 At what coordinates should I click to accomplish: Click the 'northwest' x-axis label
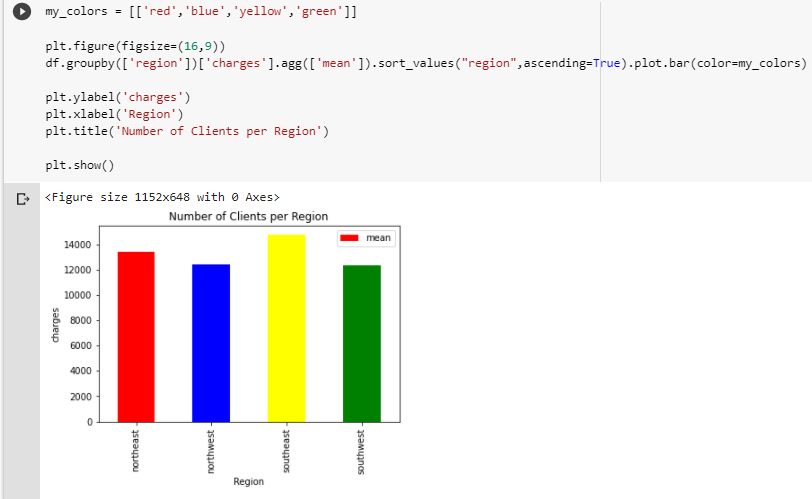[210, 451]
